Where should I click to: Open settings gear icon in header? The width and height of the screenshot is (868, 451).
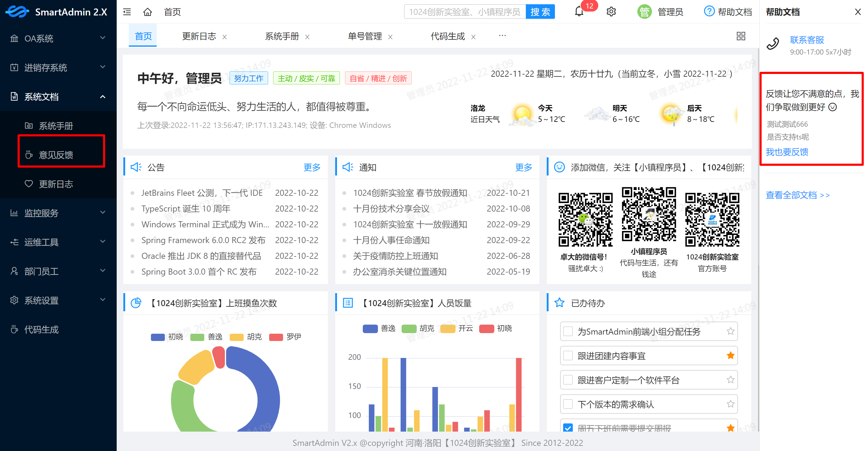[611, 12]
